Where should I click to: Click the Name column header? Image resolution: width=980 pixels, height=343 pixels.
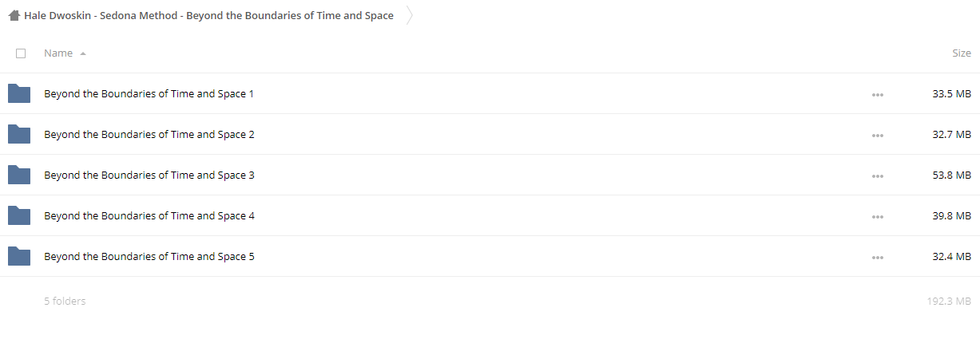(x=58, y=53)
